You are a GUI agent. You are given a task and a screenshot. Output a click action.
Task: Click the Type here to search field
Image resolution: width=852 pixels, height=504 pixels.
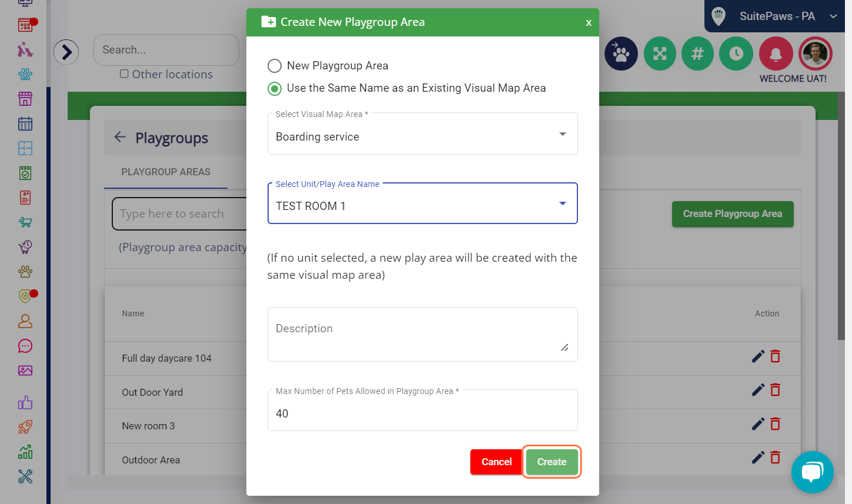click(x=179, y=214)
